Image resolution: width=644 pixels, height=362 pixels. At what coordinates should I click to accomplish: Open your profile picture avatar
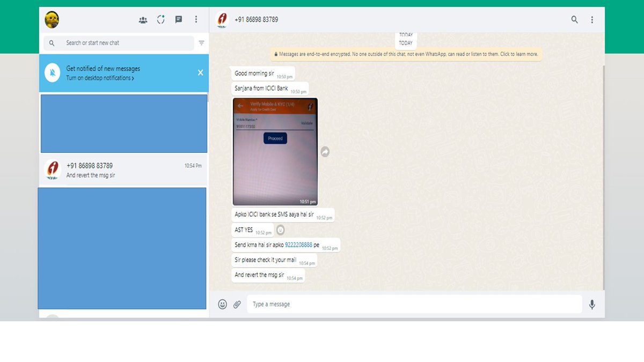(x=52, y=20)
